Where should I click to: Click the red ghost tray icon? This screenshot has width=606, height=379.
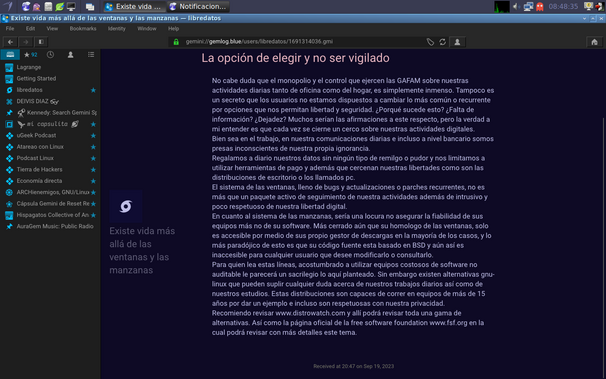coord(540,6)
